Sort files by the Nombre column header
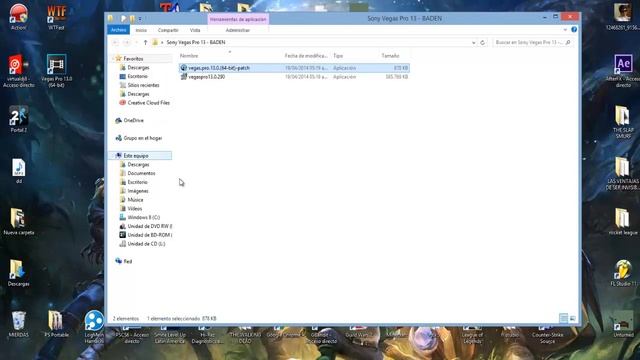Image resolution: width=640 pixels, height=360 pixels. click(x=230, y=56)
